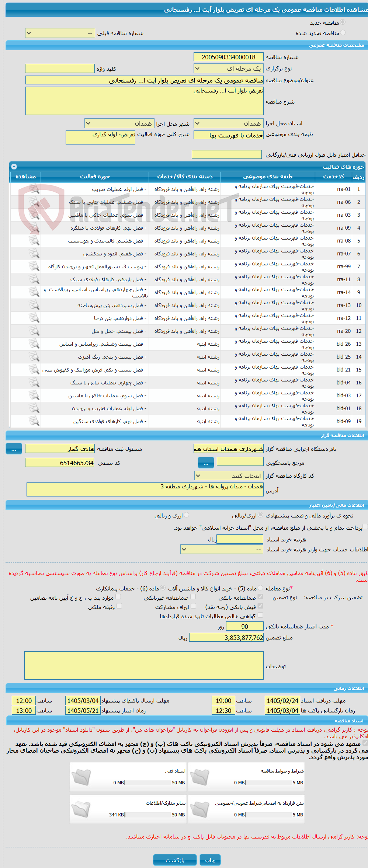
Task: Open the view icon for row bld-03
Action: pos(34,395)
